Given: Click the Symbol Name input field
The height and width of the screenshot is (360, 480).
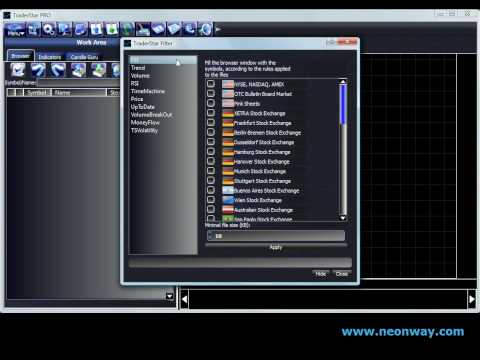Looking at the screenshot, I should 79,82.
